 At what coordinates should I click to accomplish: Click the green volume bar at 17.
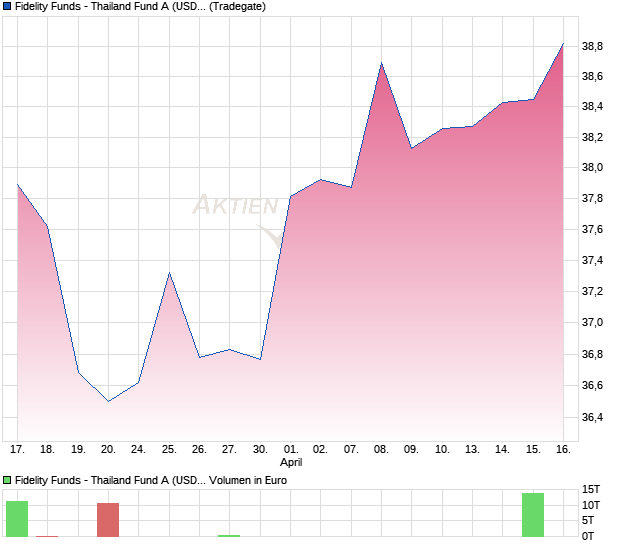pos(17,518)
